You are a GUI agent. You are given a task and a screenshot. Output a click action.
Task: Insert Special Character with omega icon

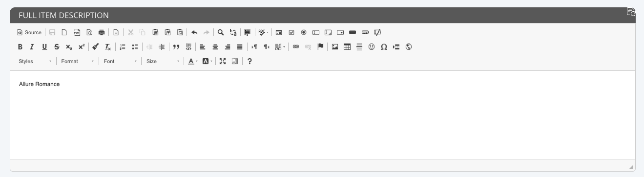[384, 47]
